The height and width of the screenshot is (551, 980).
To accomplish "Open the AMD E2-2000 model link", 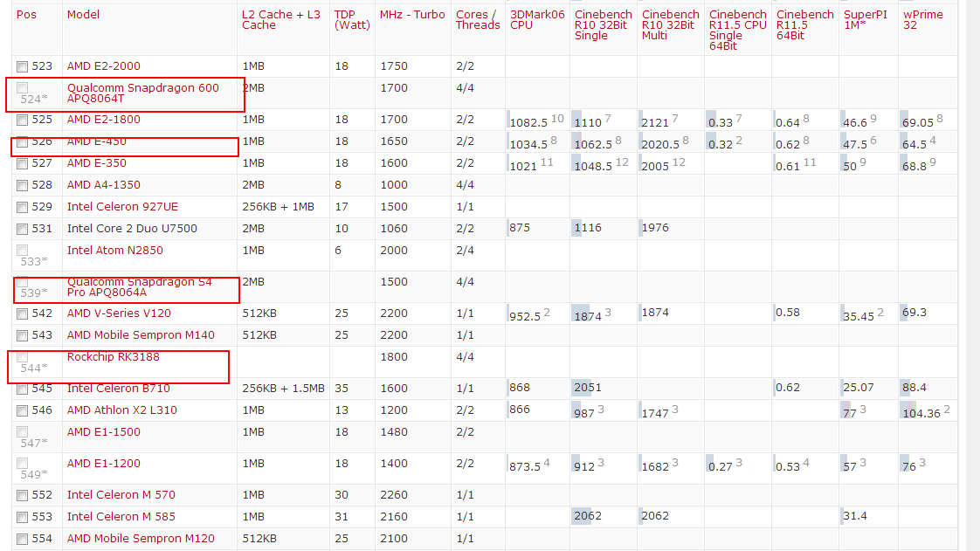I will click(104, 66).
